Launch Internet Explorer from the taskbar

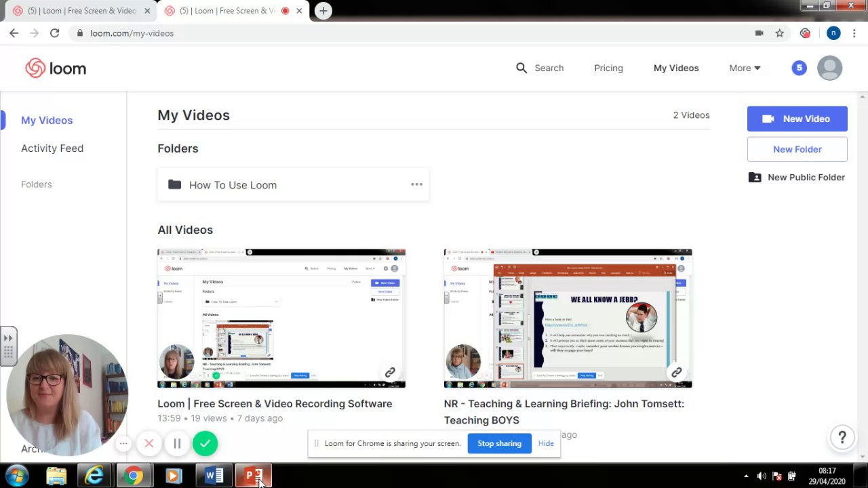94,476
